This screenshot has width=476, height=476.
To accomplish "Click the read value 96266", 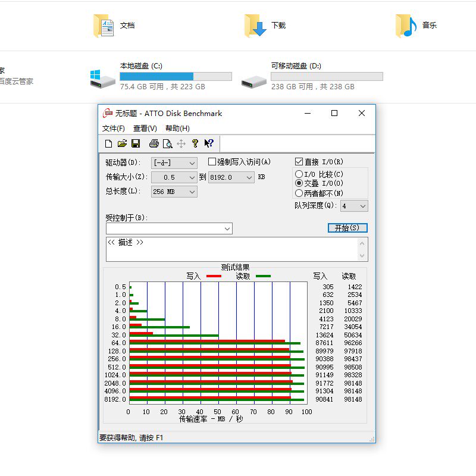I will point(353,343).
